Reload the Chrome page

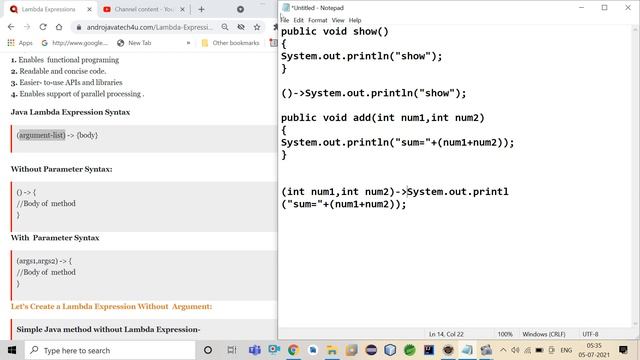(43, 27)
